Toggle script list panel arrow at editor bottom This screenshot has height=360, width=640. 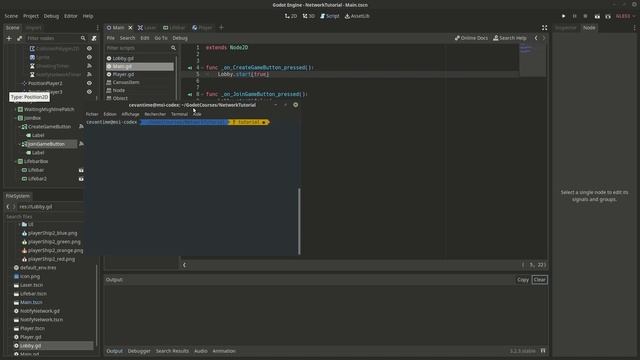click(184, 265)
